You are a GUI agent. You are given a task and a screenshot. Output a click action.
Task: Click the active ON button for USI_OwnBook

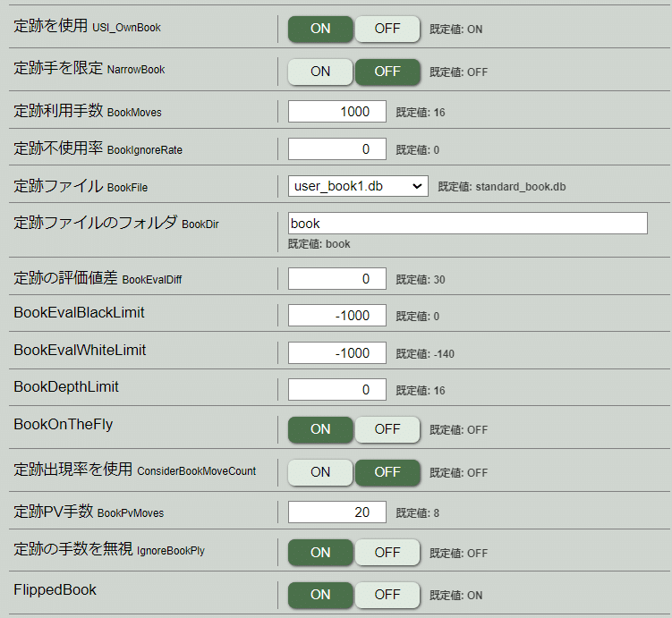point(320,29)
